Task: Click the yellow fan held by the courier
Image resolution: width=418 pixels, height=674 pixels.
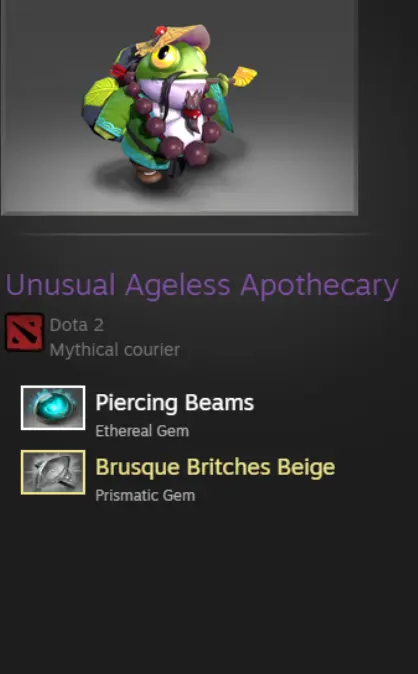Action: click(244, 77)
